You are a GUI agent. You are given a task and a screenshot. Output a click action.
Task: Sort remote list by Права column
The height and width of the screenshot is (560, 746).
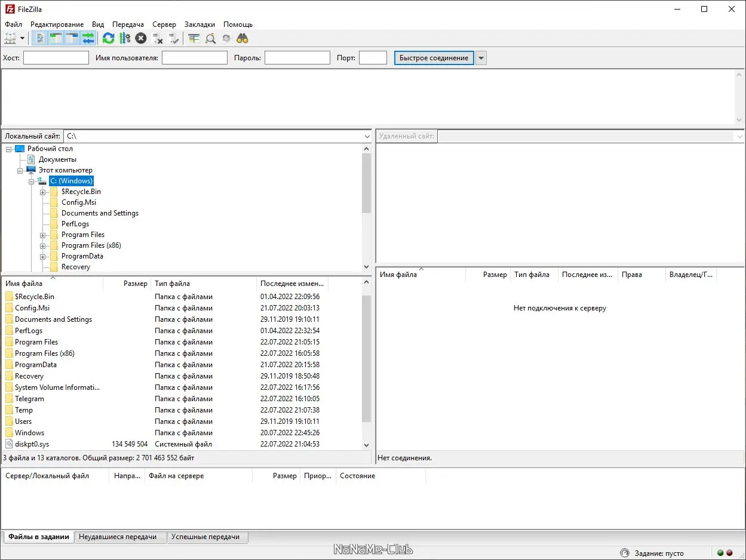tap(641, 275)
